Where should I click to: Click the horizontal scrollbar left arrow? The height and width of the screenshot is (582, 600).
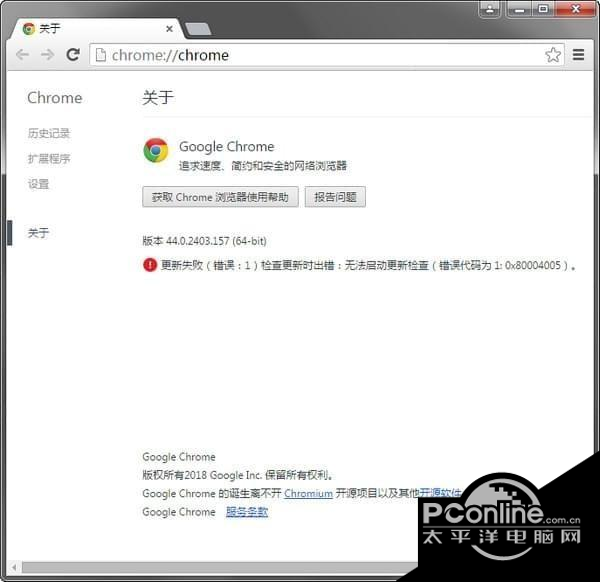pos(14,567)
